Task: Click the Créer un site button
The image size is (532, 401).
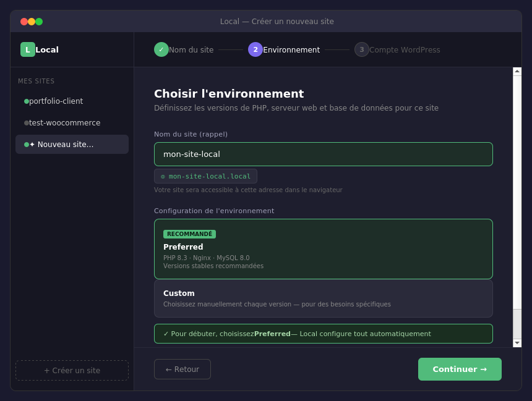Action: (x=72, y=371)
